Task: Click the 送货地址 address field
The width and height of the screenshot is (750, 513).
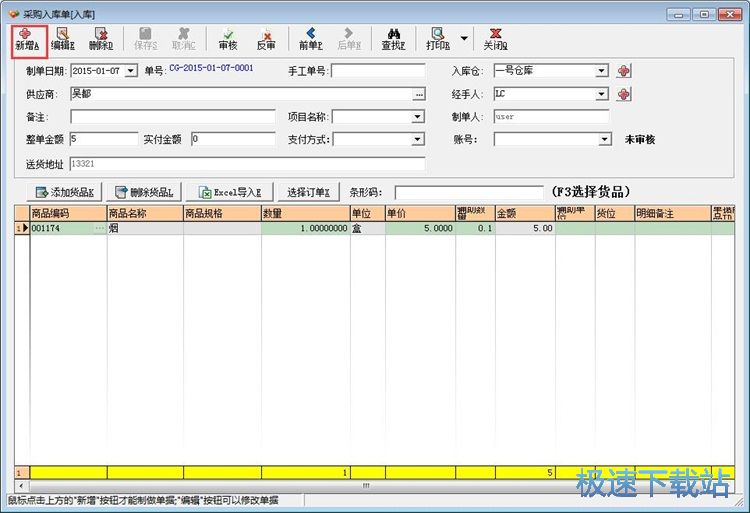Action: tap(247, 164)
